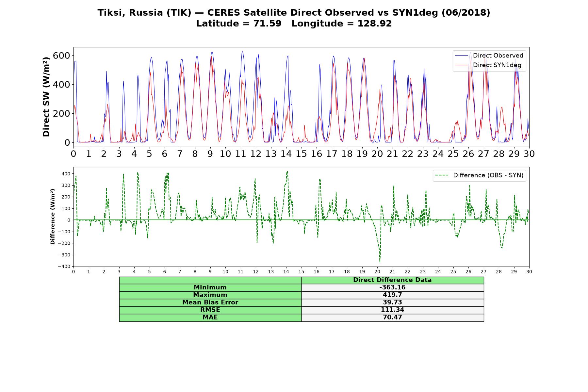Select the Minimum row label in table
The width and height of the screenshot is (588, 392).
[x=210, y=287]
